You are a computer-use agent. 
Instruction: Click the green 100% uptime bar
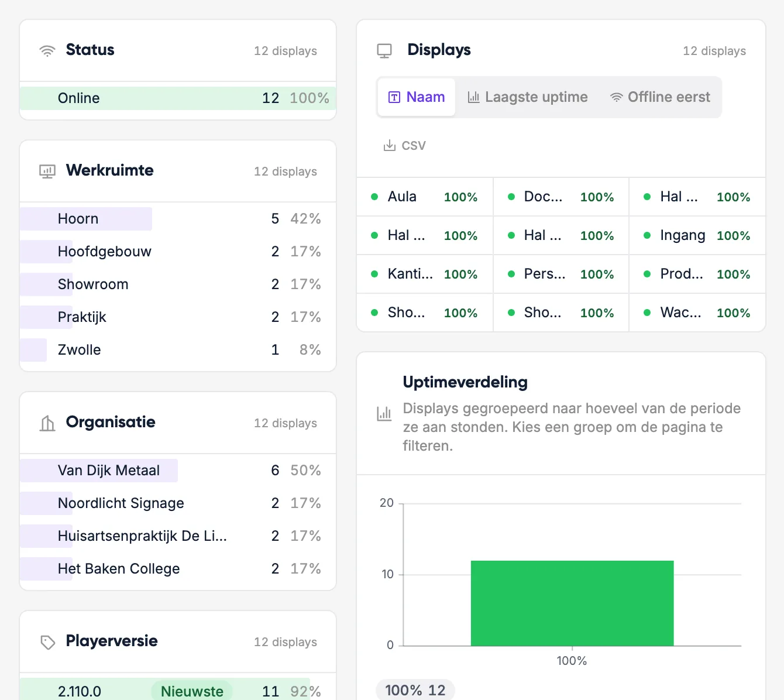tap(572, 603)
